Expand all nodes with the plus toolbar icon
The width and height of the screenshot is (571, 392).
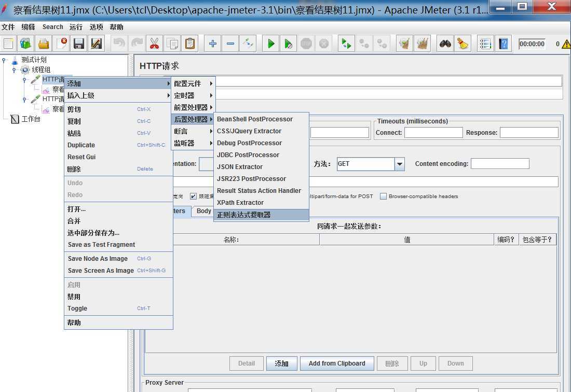(x=213, y=44)
